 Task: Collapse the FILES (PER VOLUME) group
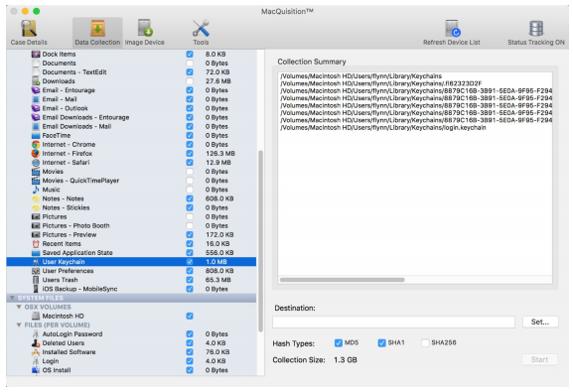click(x=19, y=325)
